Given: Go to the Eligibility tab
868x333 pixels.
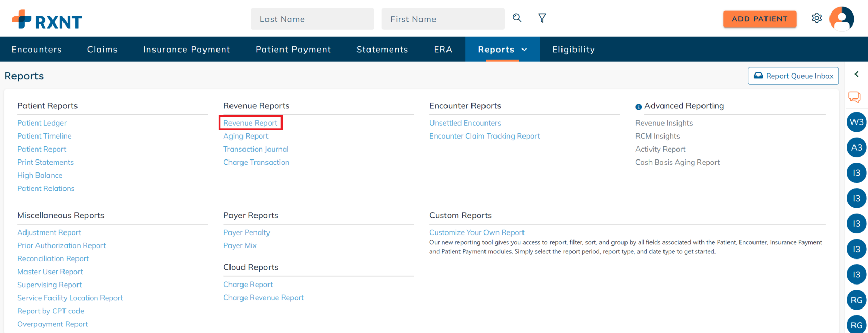Looking at the screenshot, I should [x=573, y=50].
